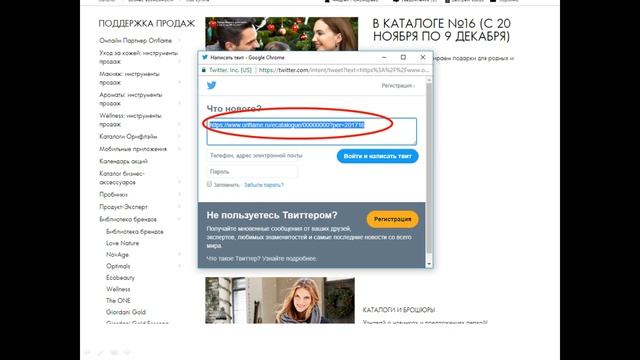640x360 pixels.
Task: Open the Регистрация link beside the Twitter logo
Action: point(398,86)
